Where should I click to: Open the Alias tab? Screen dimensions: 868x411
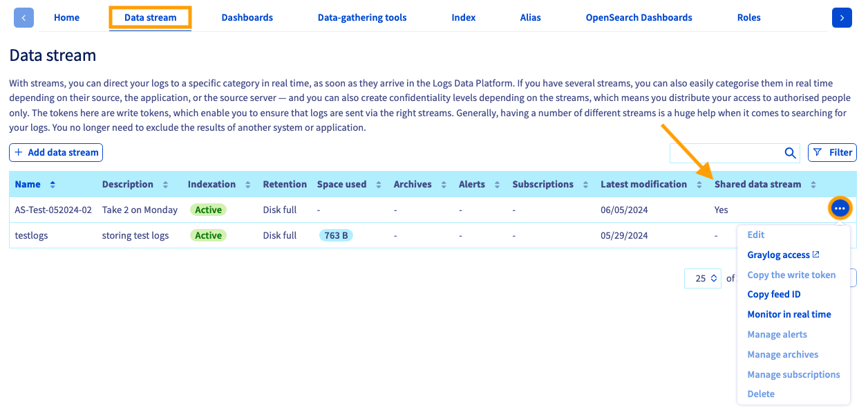(x=530, y=17)
